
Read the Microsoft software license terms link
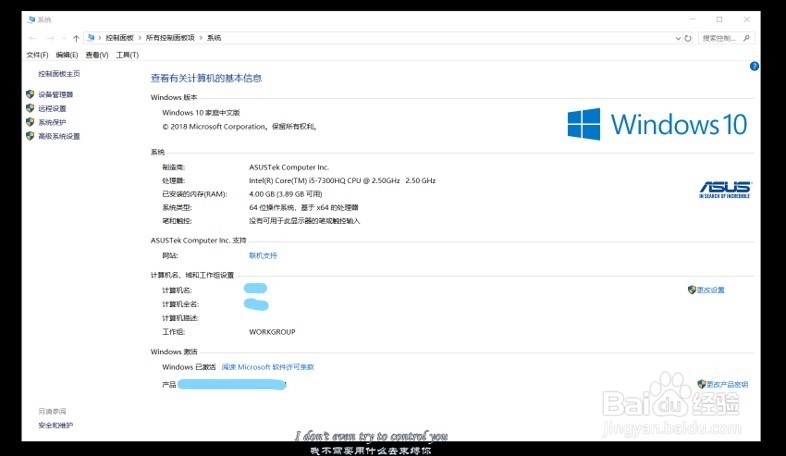(268, 367)
